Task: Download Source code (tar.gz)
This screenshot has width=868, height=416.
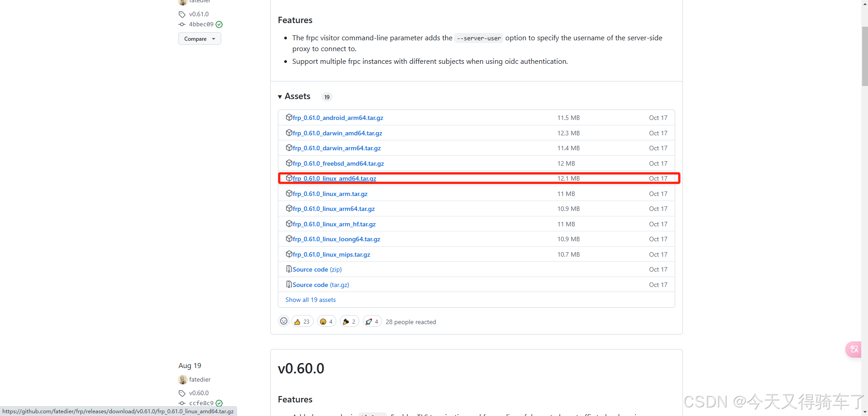Action: tap(321, 285)
